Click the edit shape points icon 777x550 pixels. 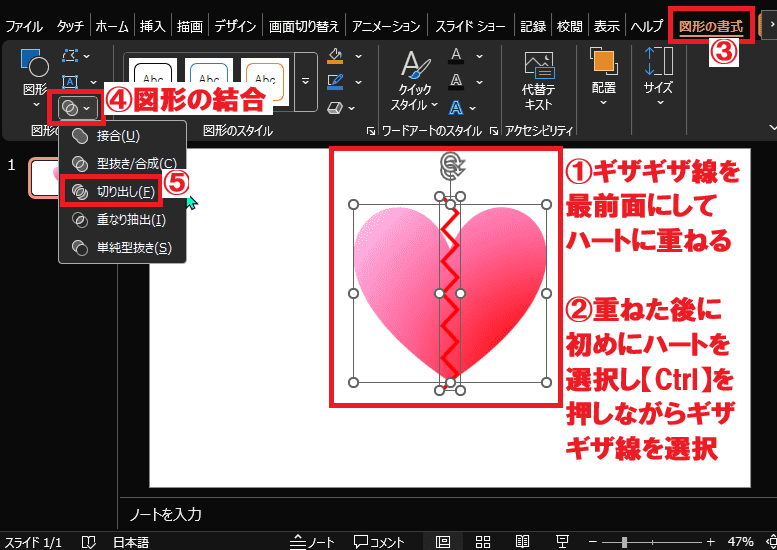[70, 55]
